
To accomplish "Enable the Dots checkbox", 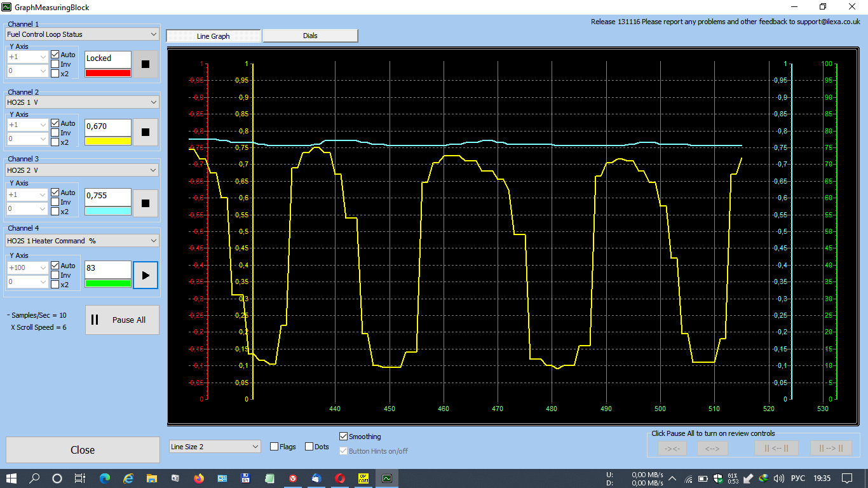I will [309, 447].
